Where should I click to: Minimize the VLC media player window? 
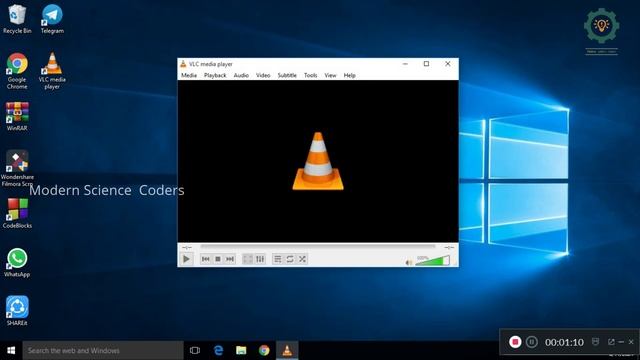pos(405,64)
